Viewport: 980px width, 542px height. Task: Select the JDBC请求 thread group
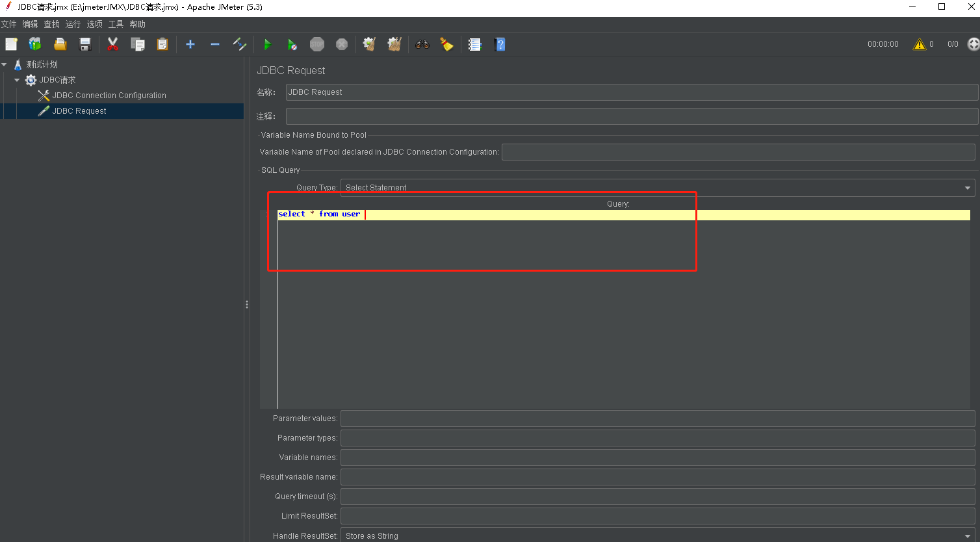(x=57, y=80)
